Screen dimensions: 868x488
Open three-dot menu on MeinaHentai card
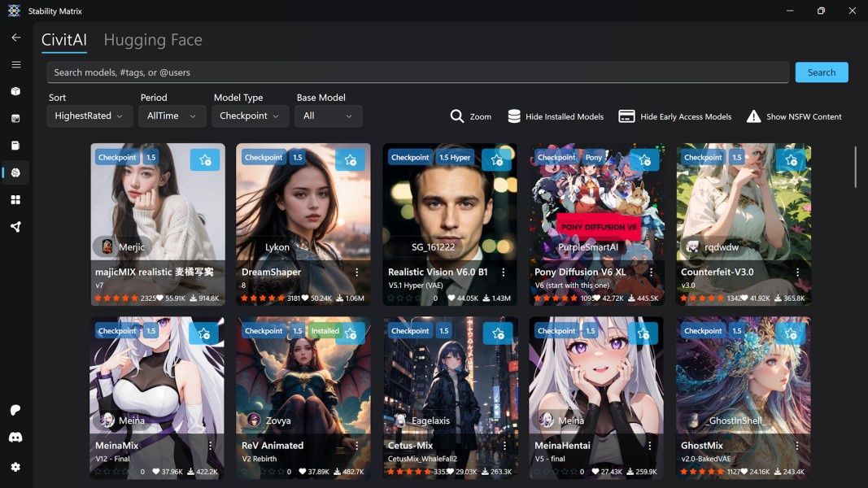point(650,446)
